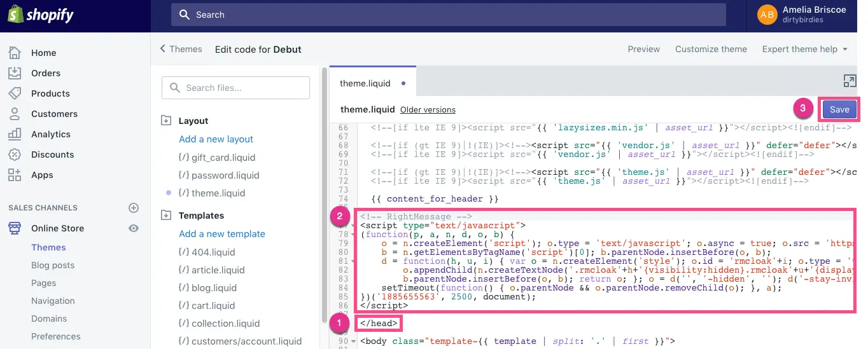This screenshot has width=868, height=349.
Task: Open Analytics bar chart icon
Action: pyautogui.click(x=15, y=134)
